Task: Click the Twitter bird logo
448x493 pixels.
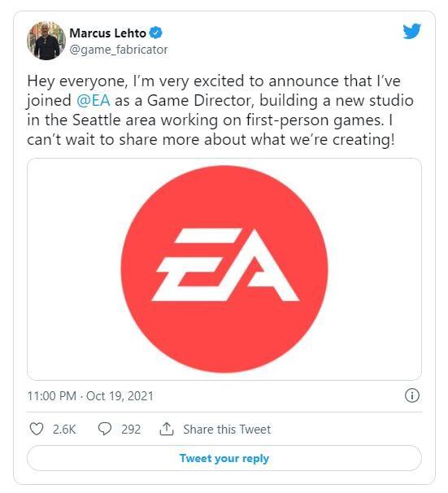Action: click(x=411, y=32)
